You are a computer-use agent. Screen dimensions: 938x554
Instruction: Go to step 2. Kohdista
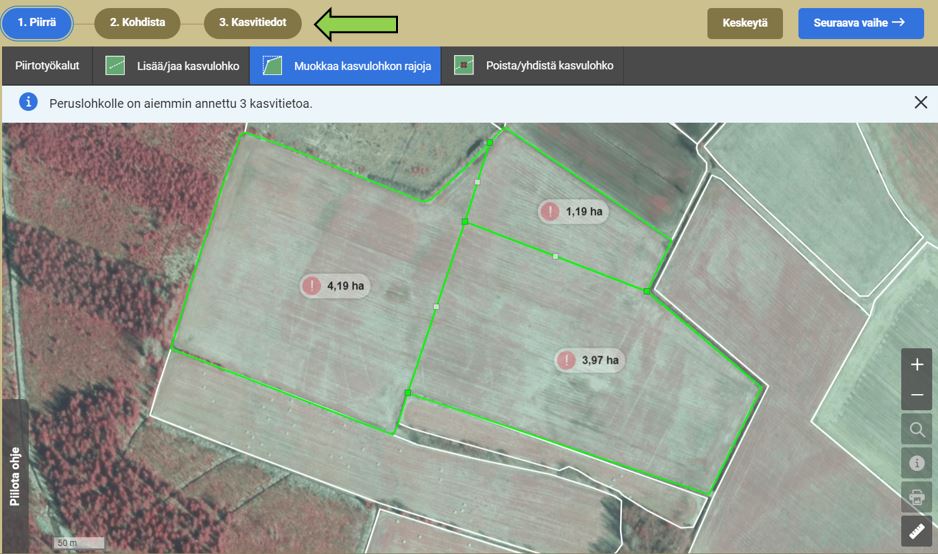(x=137, y=22)
